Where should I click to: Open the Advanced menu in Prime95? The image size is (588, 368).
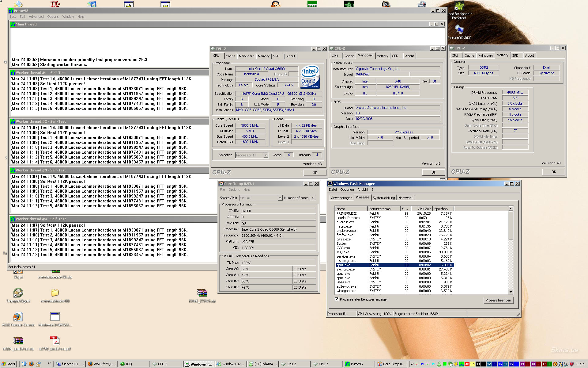[x=36, y=17]
